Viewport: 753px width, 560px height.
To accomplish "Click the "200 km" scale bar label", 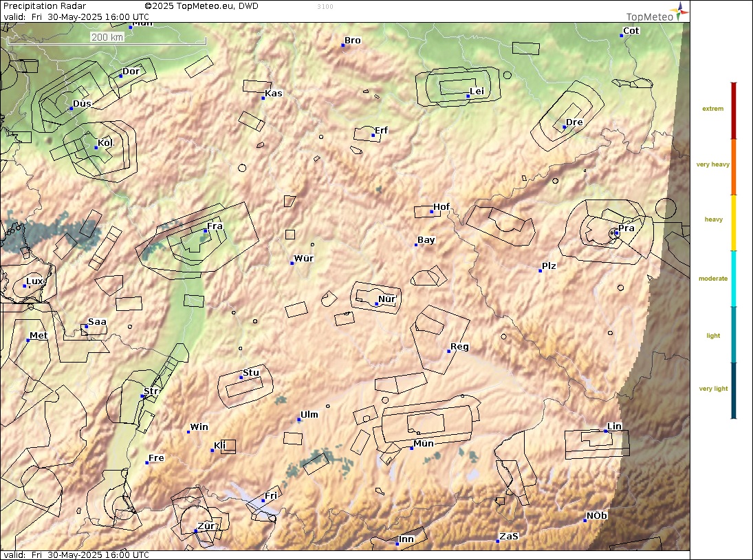I will click(107, 37).
